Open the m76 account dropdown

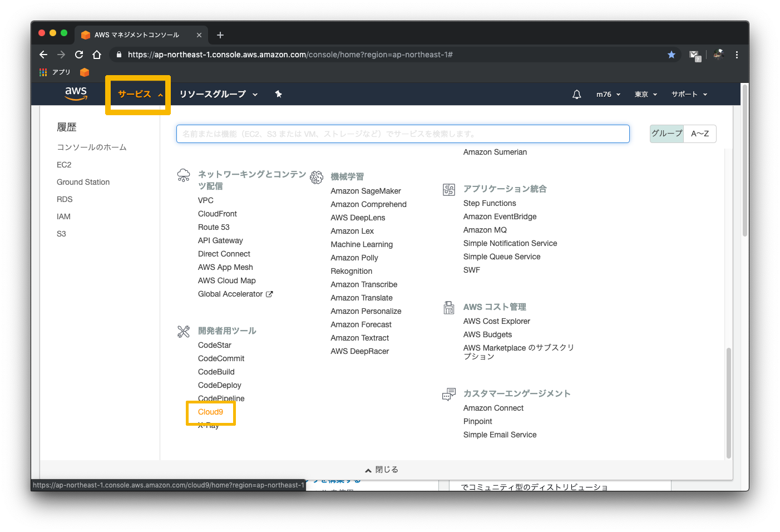tap(608, 95)
